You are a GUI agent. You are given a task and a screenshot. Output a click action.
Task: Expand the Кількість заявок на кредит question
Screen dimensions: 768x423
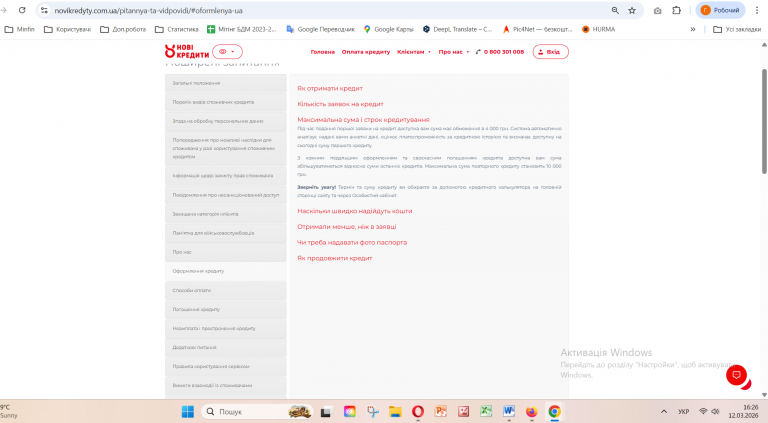click(340, 104)
